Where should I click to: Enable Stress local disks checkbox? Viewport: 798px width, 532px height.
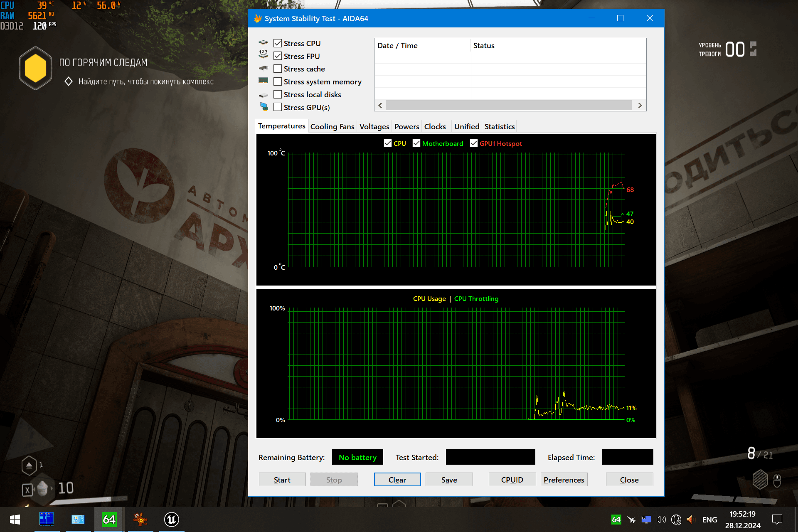278,95
